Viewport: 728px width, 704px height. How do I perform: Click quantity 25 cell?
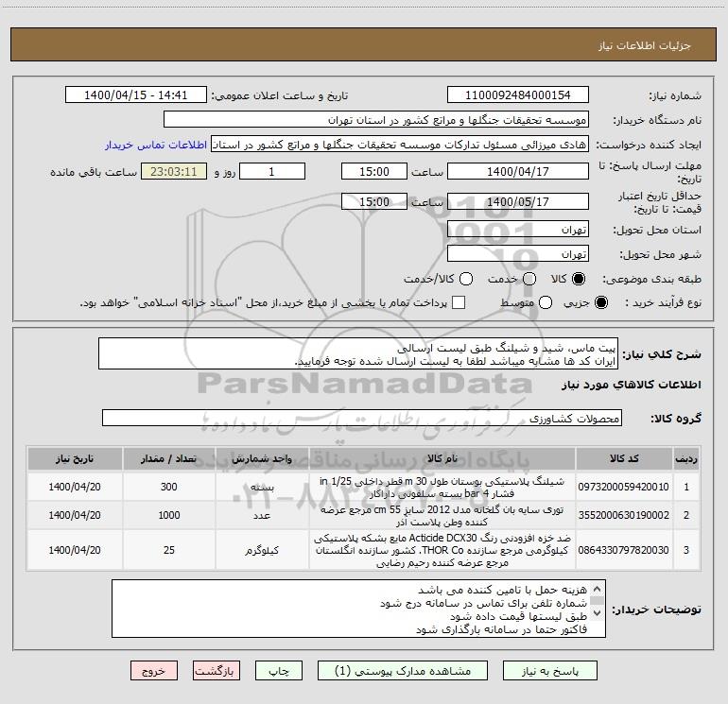click(x=169, y=550)
